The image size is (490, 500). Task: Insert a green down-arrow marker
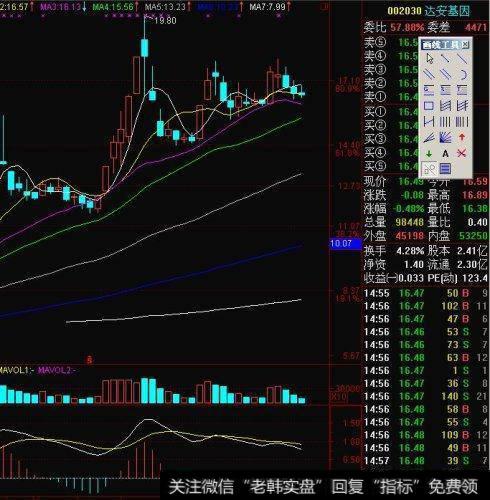pos(429,153)
